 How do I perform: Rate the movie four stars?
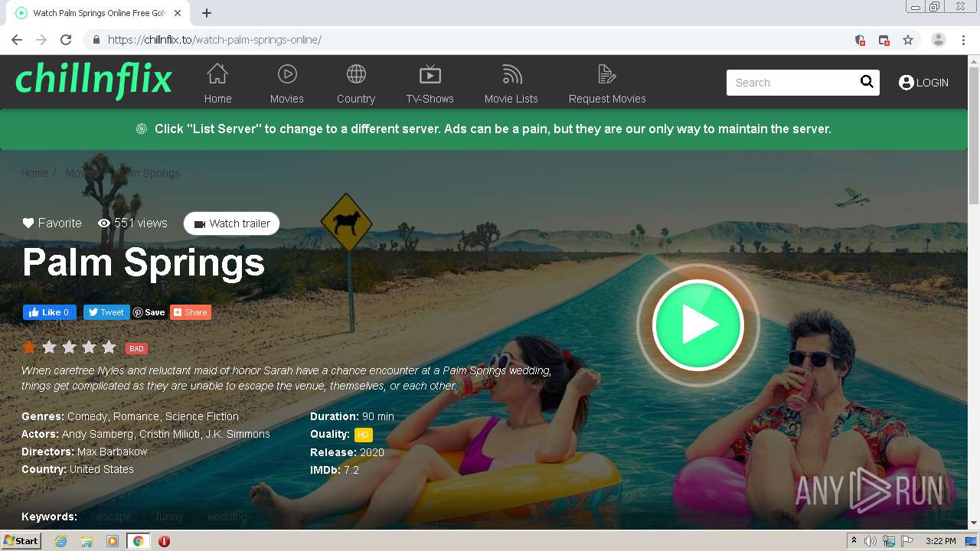point(89,347)
